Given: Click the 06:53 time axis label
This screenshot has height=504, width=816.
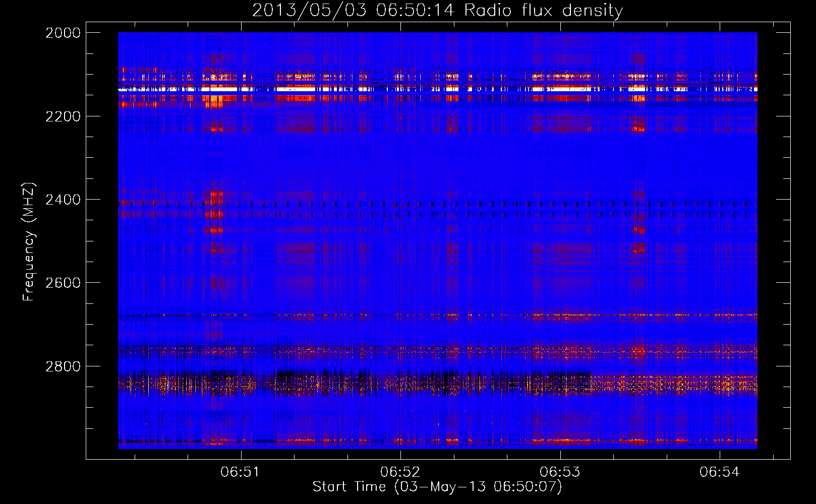Looking at the screenshot, I should 560,472.
